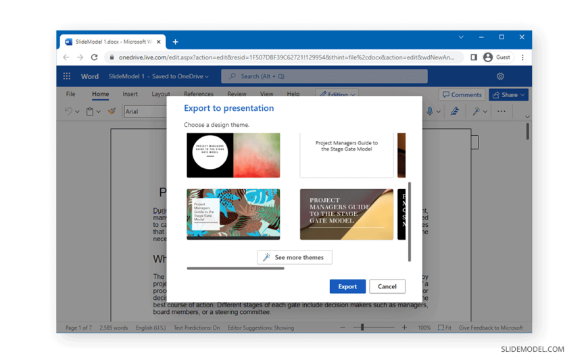The height and width of the screenshot is (364, 588).
Task: Click the zoom in plus icon
Action: pyautogui.click(x=404, y=328)
